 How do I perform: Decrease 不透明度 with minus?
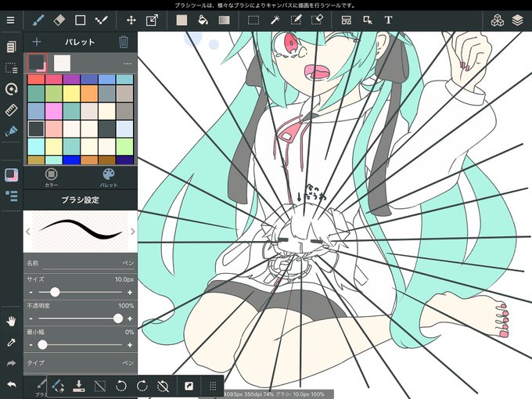coord(31,318)
